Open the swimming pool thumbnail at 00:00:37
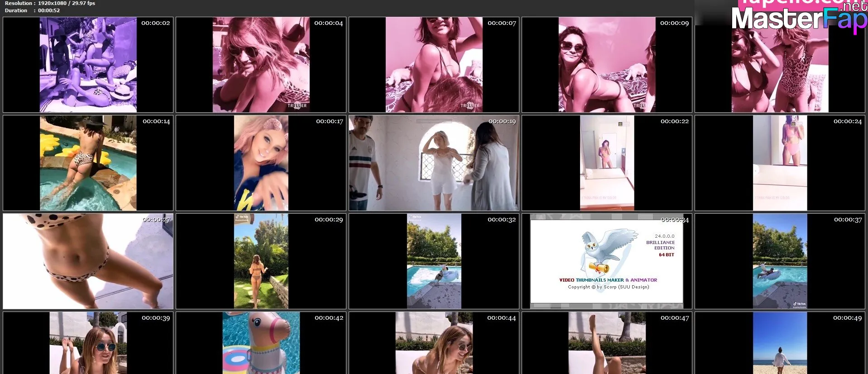This screenshot has height=374, width=868. (x=780, y=261)
